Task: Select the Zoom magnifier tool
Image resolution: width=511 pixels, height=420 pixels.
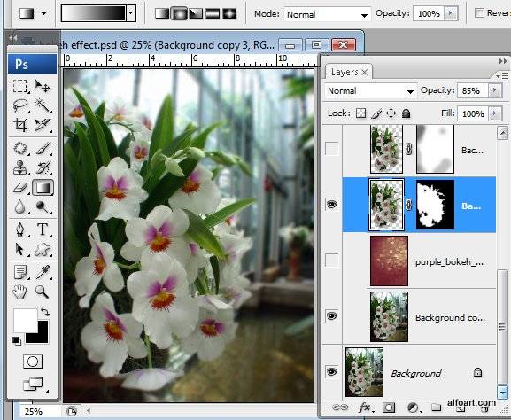Action: [x=43, y=292]
